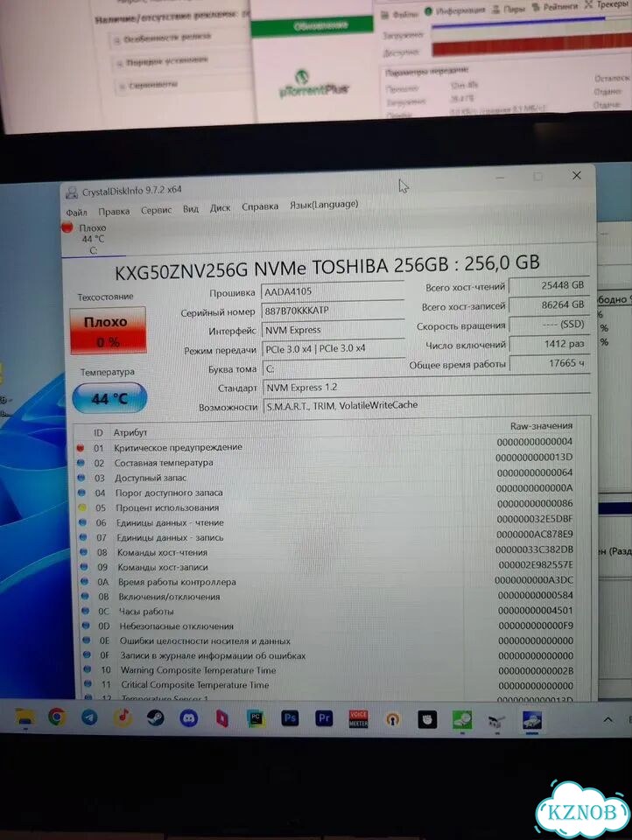Screen dimensions: 632x840
Task: Open Steam from the taskbar
Action: click(156, 717)
